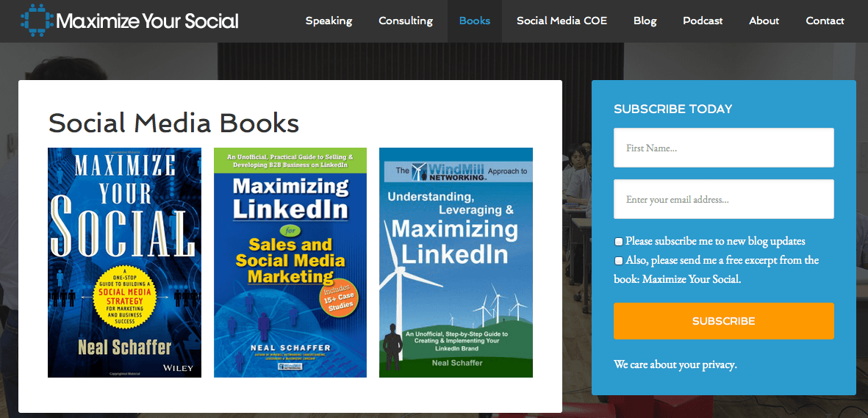Check subscribe me to new blog updates

[619, 242]
